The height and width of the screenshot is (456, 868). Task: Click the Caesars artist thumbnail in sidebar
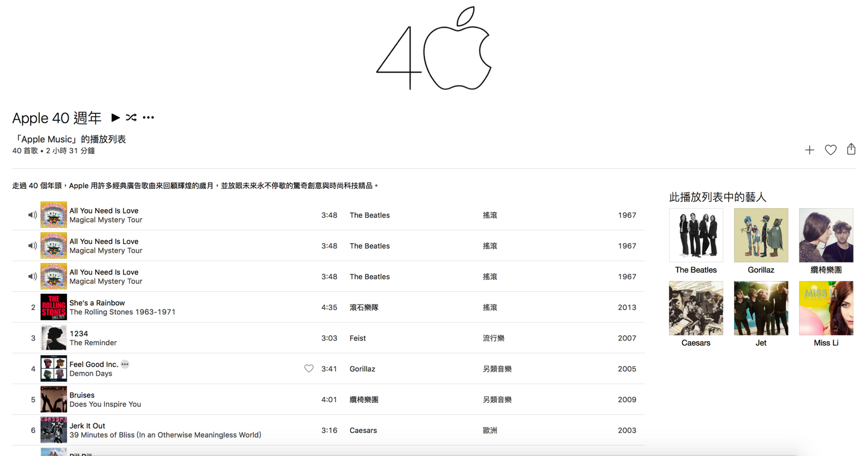[696, 308]
